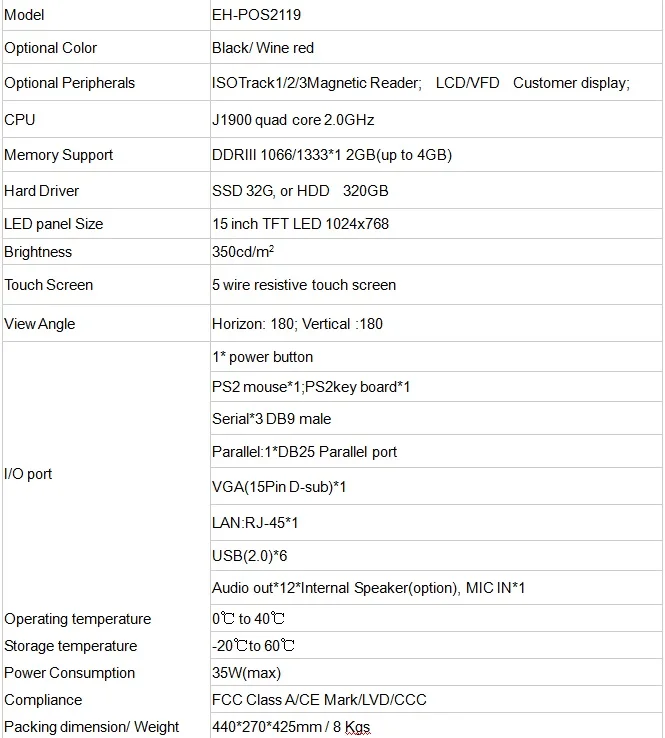665x738 pixels.
Task: Select the 5 wire resistive touch screen text
Action: (304, 285)
